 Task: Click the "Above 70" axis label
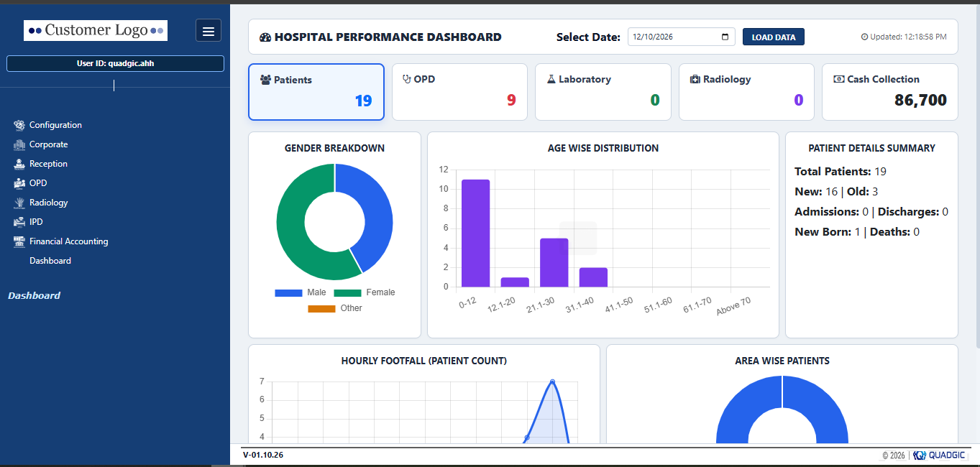733,307
